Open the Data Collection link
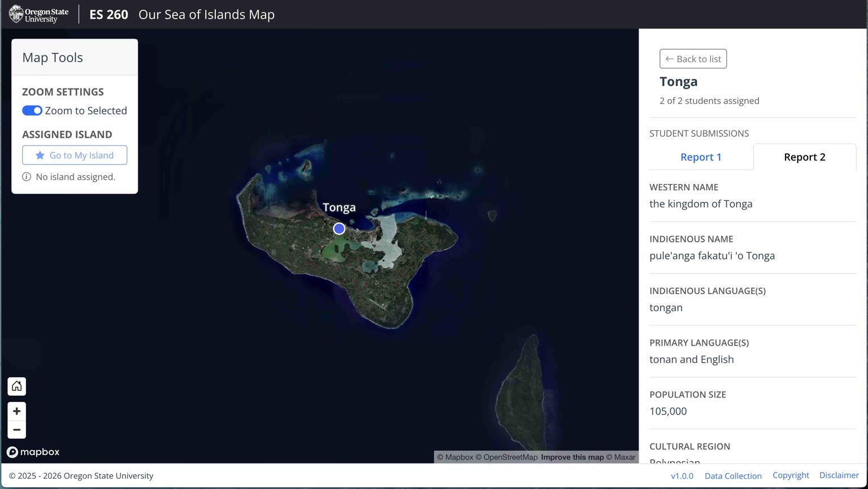The height and width of the screenshot is (489, 868). click(x=733, y=476)
